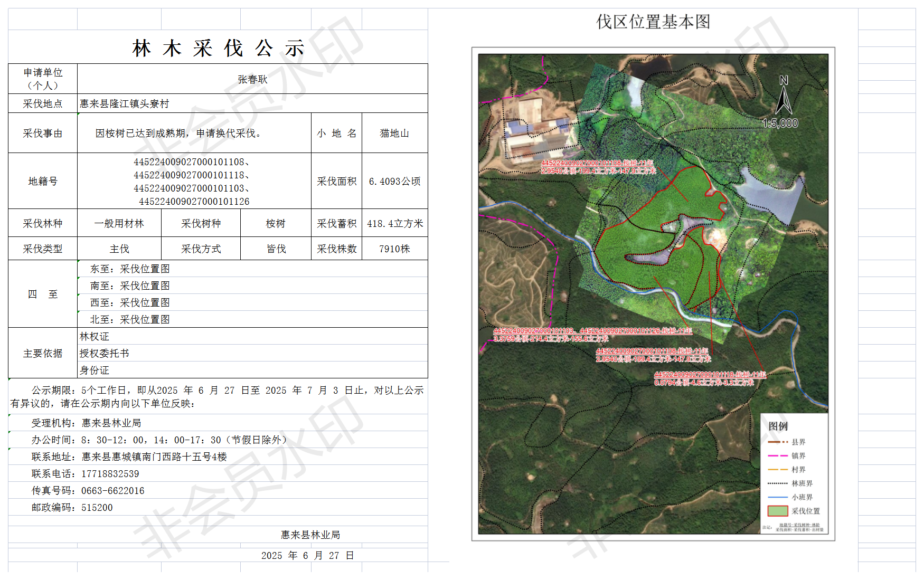Click the signature text 惠来县林业局 near the bottom

(310, 535)
